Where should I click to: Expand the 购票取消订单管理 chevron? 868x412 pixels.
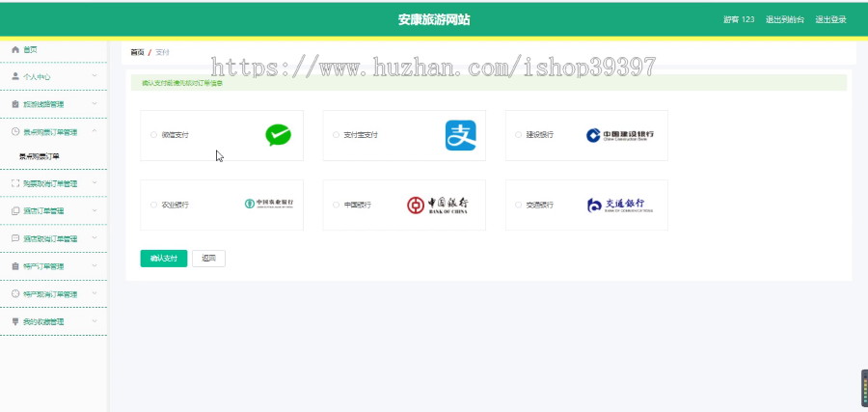pos(95,182)
